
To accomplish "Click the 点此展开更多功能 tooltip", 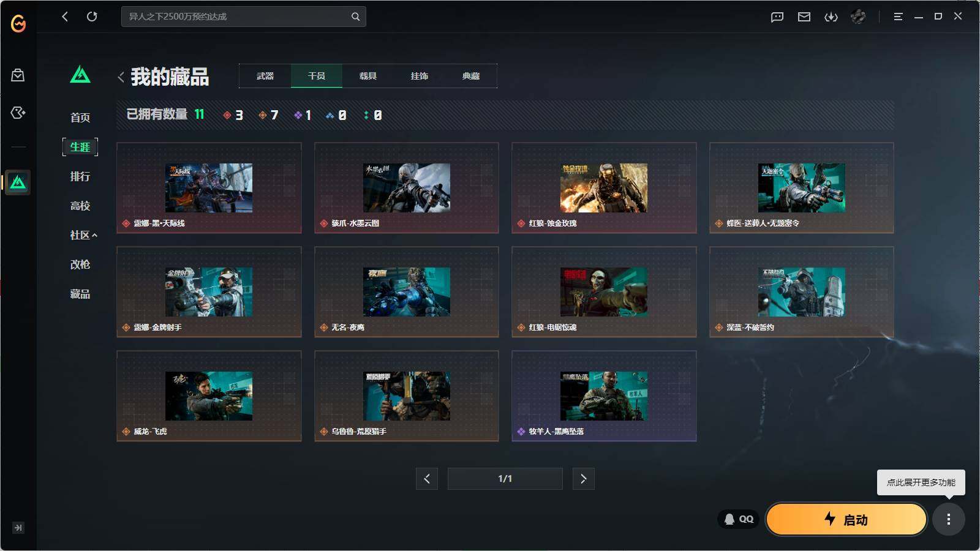I will [921, 482].
